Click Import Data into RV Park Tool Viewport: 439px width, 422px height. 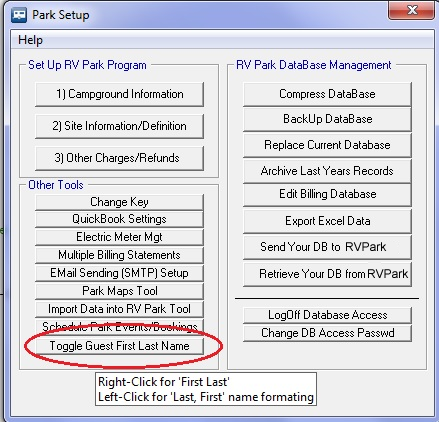[119, 309]
